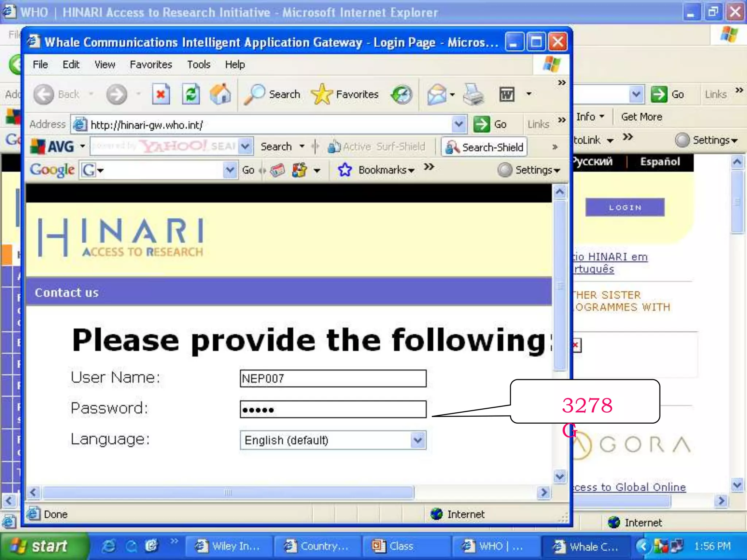The width and height of the screenshot is (747, 560).
Task: Click the Stop loading toolbar icon
Action: pyautogui.click(x=160, y=94)
